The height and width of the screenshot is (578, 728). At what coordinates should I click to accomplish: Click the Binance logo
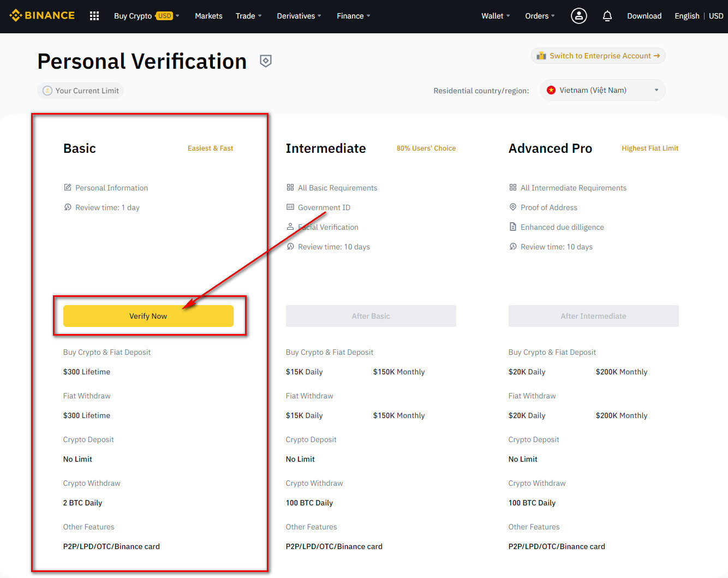[x=42, y=16]
